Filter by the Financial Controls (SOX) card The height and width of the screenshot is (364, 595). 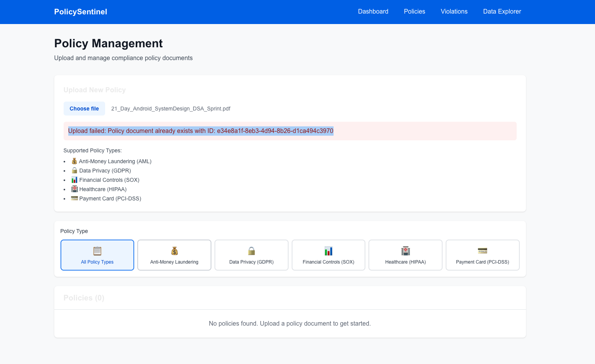click(x=329, y=255)
